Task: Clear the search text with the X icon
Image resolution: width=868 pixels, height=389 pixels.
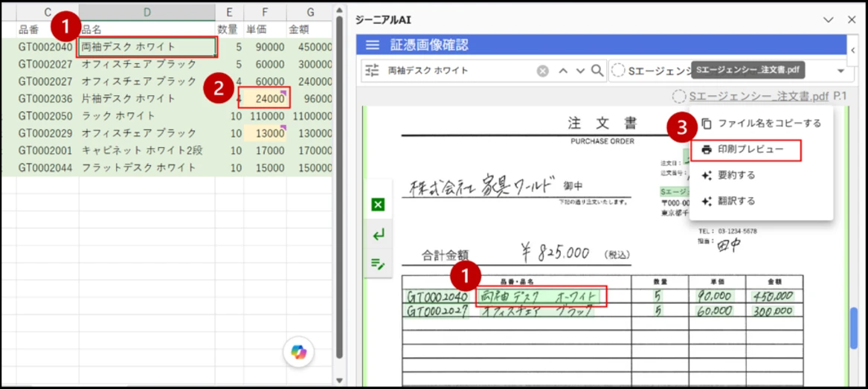Action: (x=543, y=71)
